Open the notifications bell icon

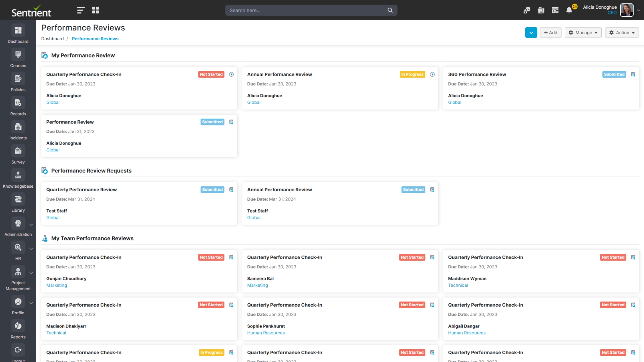tap(569, 10)
